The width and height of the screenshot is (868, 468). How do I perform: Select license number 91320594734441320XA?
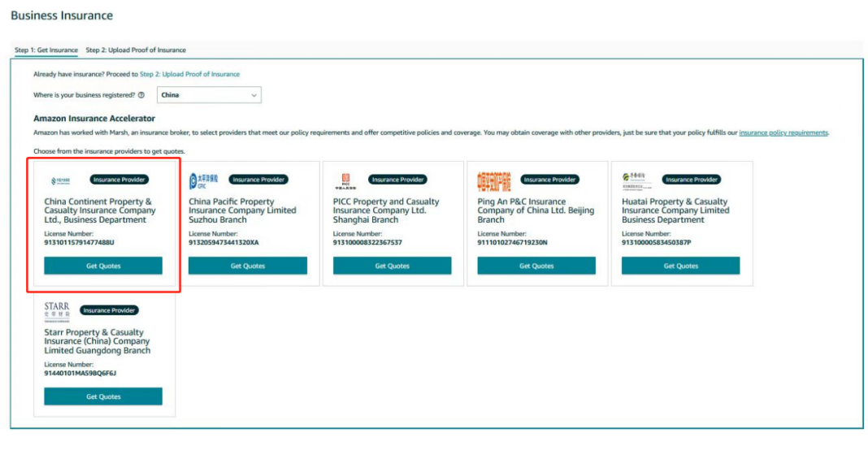click(x=224, y=242)
